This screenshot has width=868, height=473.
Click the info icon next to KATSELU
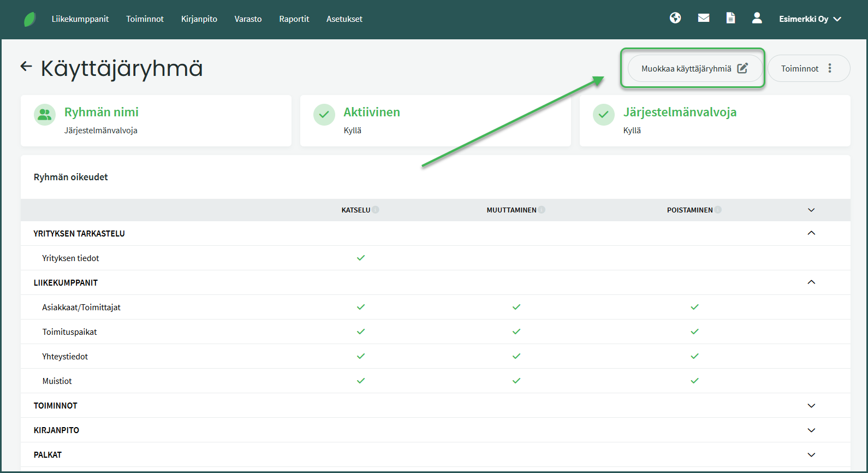pos(376,210)
